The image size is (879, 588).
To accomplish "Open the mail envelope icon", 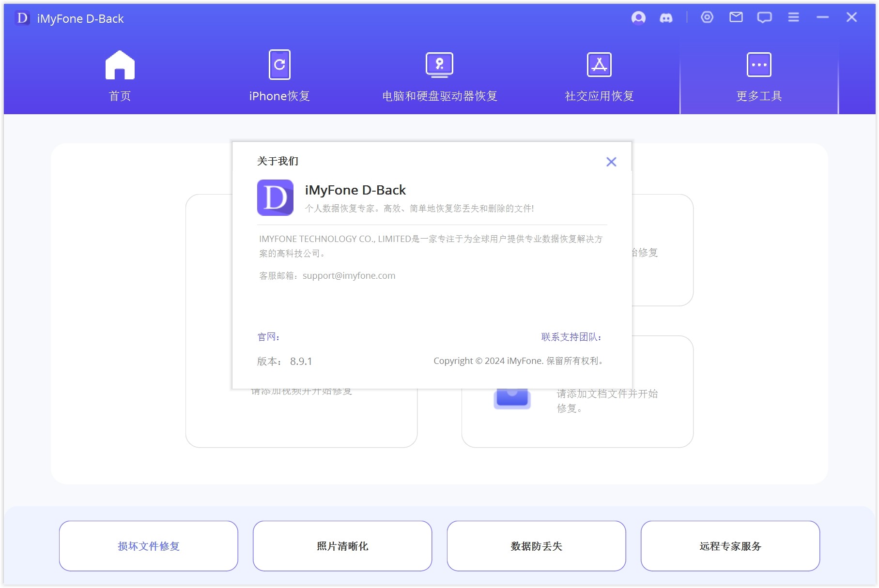I will [x=736, y=17].
